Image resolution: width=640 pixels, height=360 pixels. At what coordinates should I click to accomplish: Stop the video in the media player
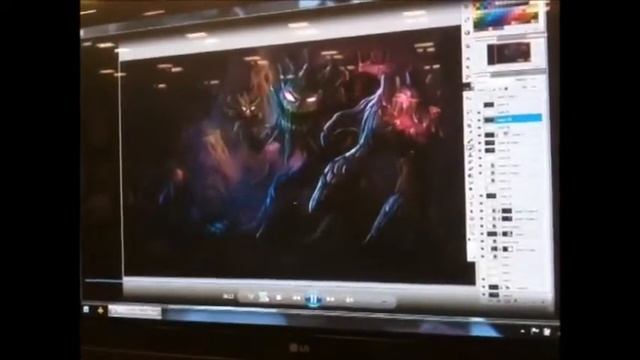pos(278,298)
